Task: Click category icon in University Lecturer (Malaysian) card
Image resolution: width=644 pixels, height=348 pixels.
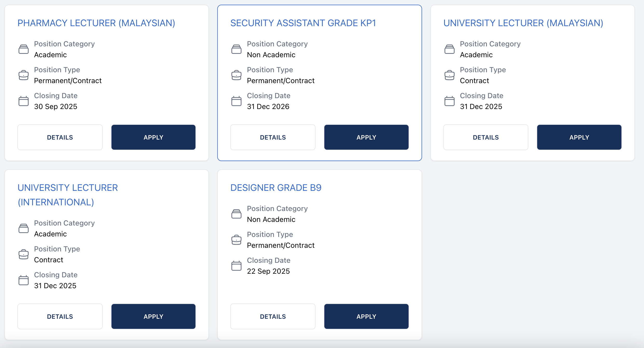Action: coord(449,49)
